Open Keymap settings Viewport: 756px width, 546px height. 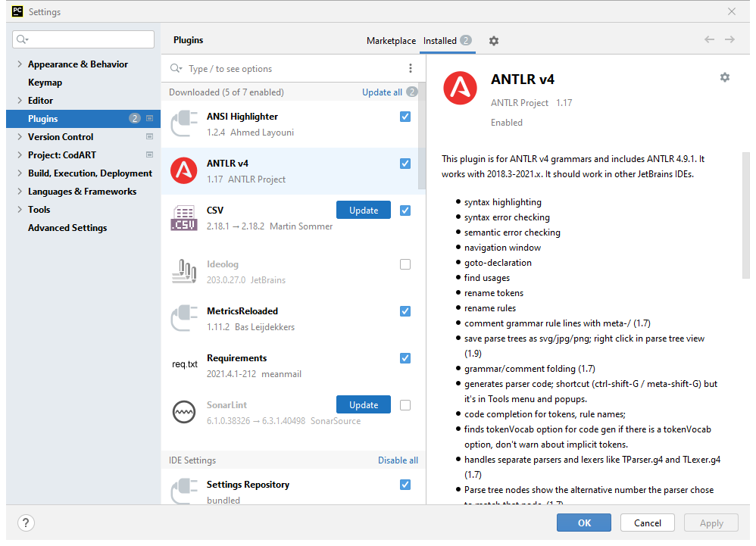[x=45, y=83]
